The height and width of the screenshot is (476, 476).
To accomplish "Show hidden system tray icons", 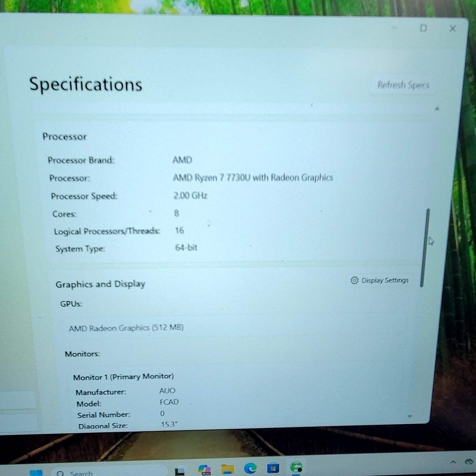I will pos(453,462).
